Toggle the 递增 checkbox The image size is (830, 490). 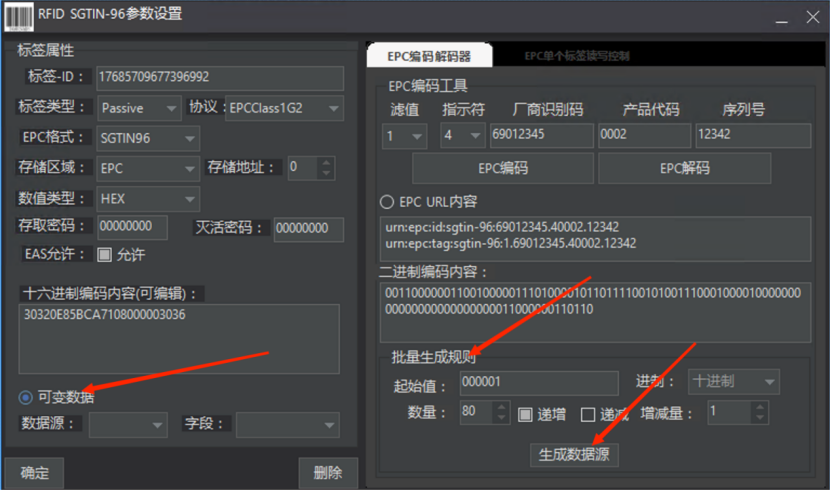pyautogui.click(x=525, y=414)
